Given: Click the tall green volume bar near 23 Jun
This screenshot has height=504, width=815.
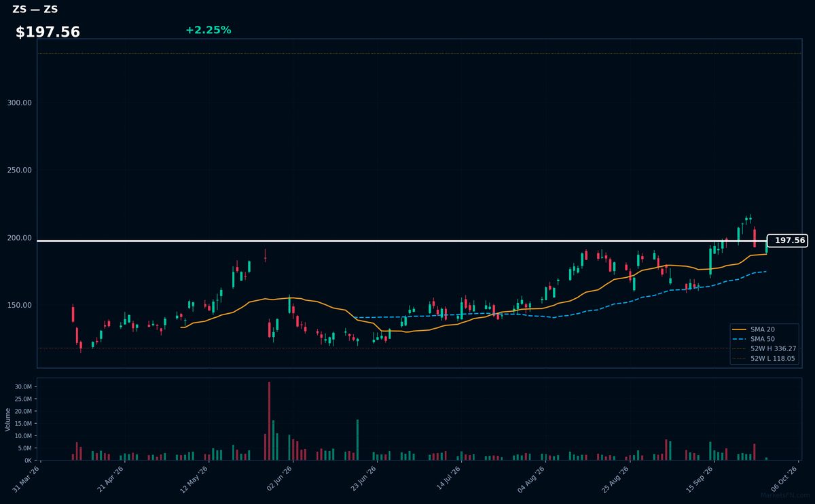Looking at the screenshot, I should (357, 439).
